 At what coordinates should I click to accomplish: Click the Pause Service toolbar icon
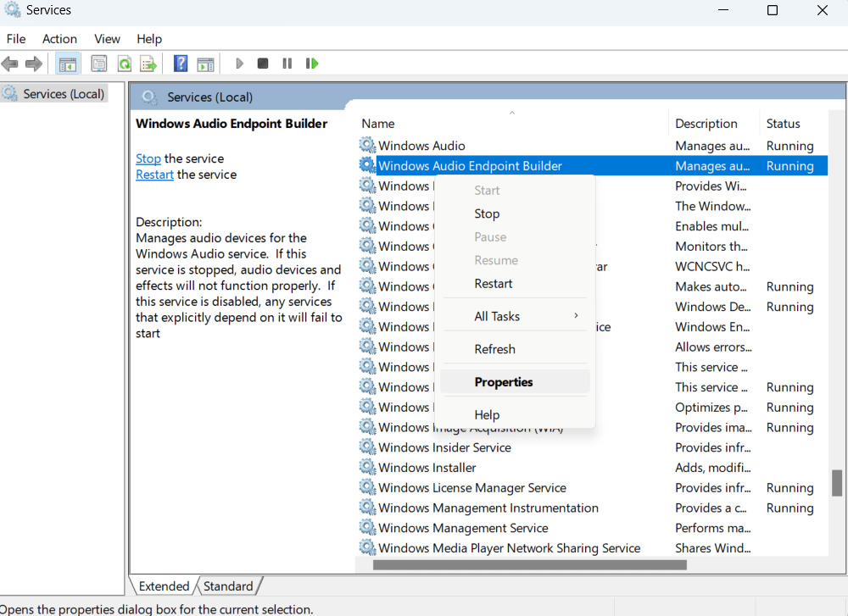point(287,64)
